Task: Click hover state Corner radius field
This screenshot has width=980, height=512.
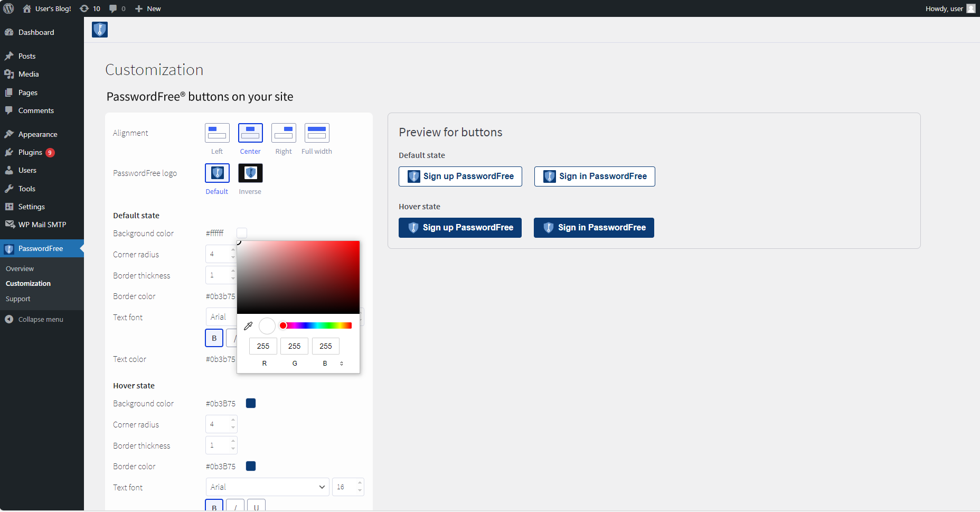Action: click(x=221, y=424)
